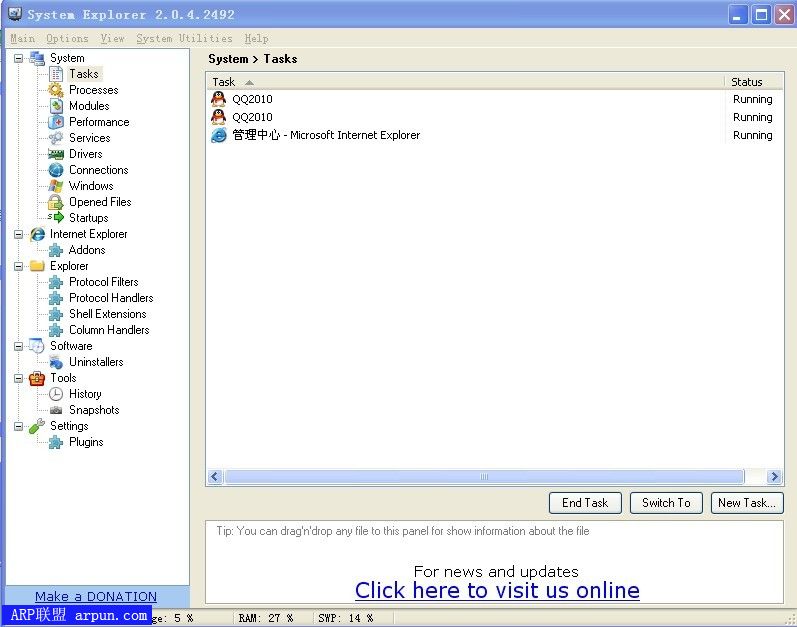The height and width of the screenshot is (627, 797).
Task: Click the Make a DONATION link
Action: point(96,596)
